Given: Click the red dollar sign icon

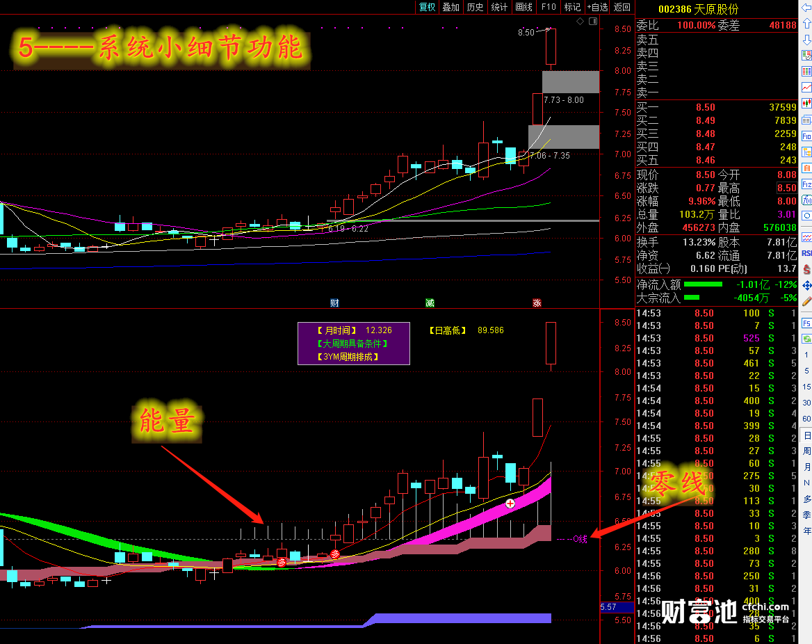Looking at the screenshot, I should (806, 269).
